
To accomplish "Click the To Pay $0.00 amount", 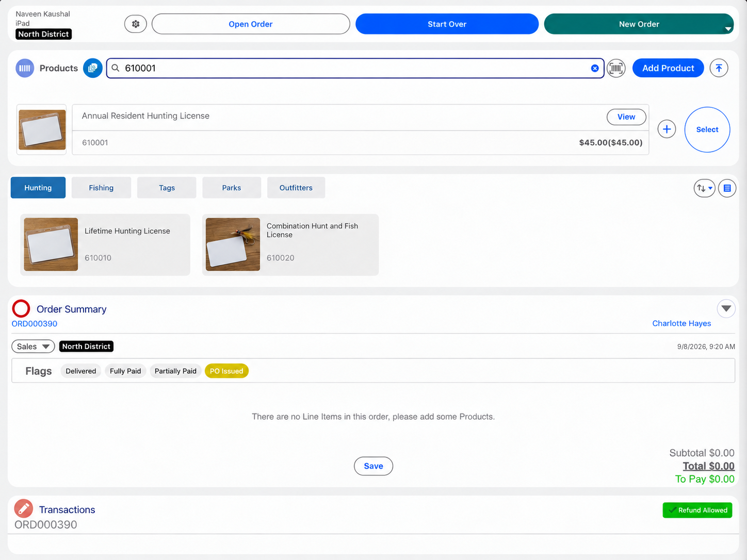I will (705, 479).
